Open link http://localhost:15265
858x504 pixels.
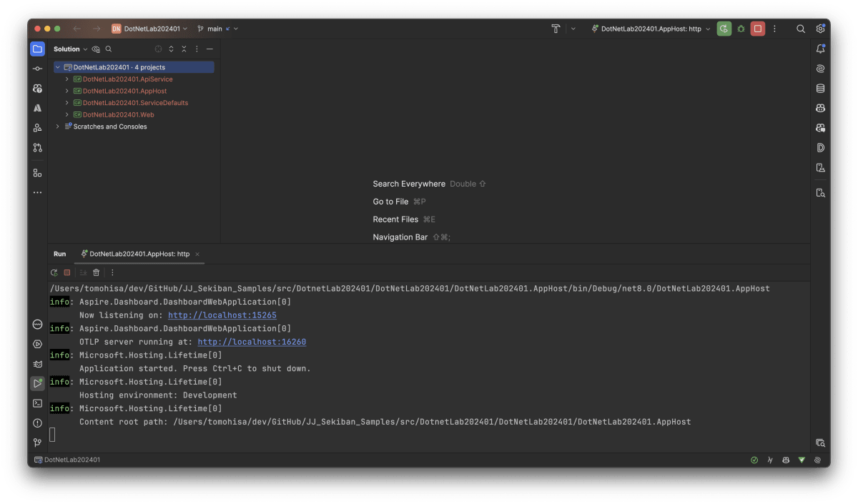pos(222,315)
